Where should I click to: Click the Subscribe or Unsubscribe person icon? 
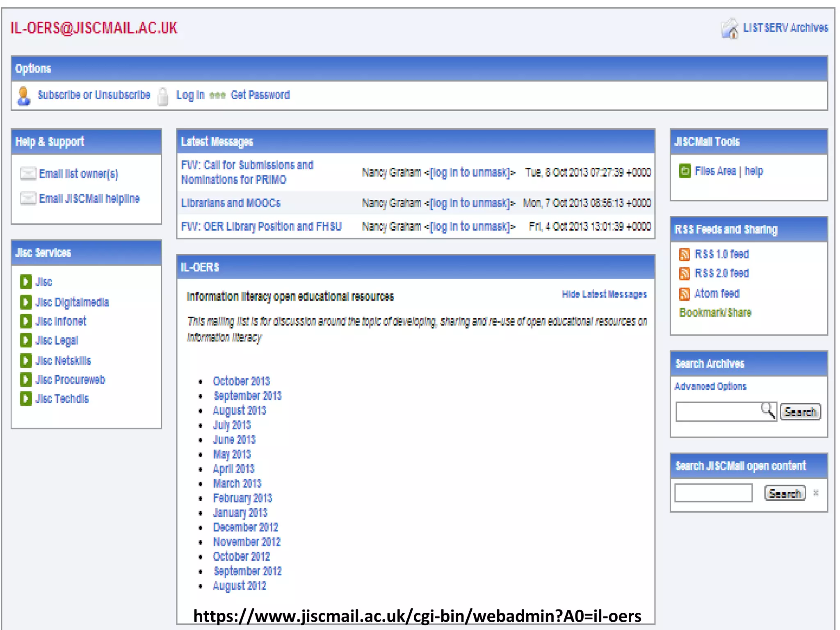click(x=24, y=96)
